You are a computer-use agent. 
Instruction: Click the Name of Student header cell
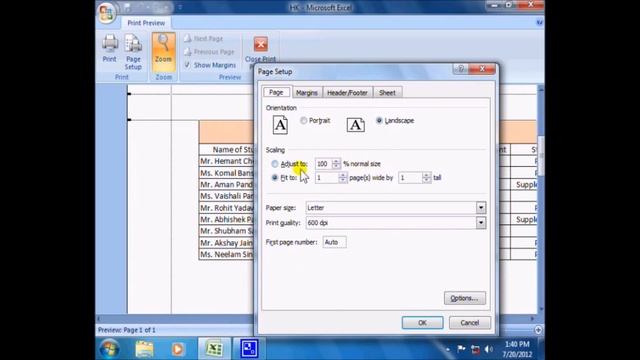226,149
